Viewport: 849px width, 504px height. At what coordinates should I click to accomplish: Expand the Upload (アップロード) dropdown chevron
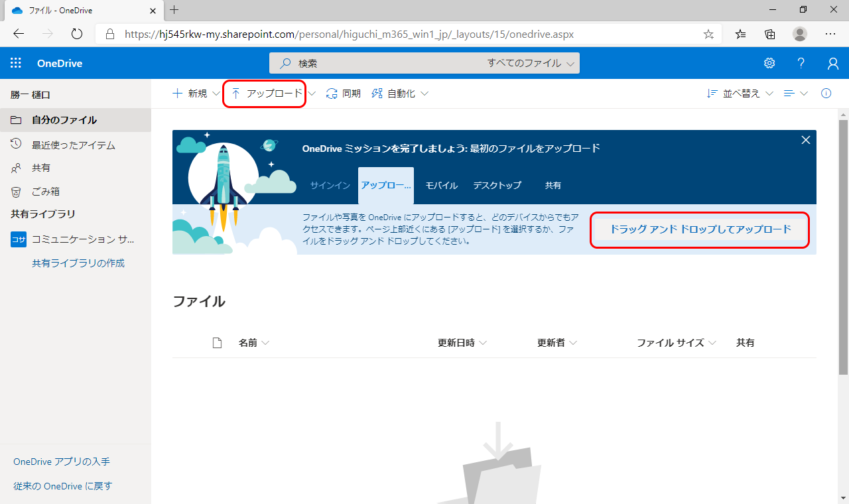(312, 94)
